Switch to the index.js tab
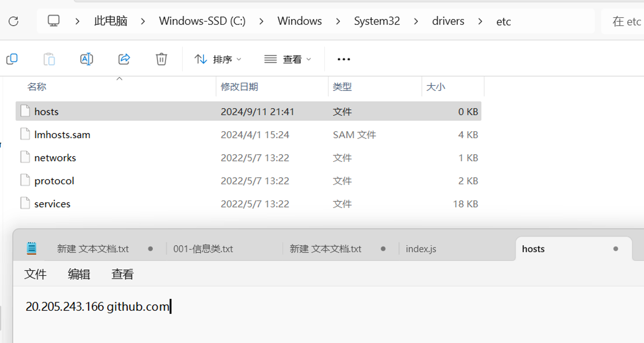The width and height of the screenshot is (644, 343). click(421, 249)
